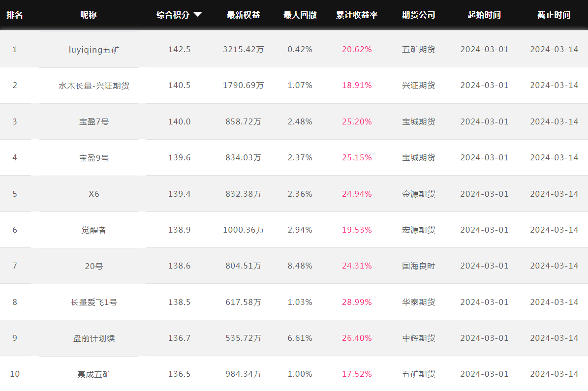Select company 华泰期货 cell
The height and width of the screenshot is (391, 588).
(419, 302)
